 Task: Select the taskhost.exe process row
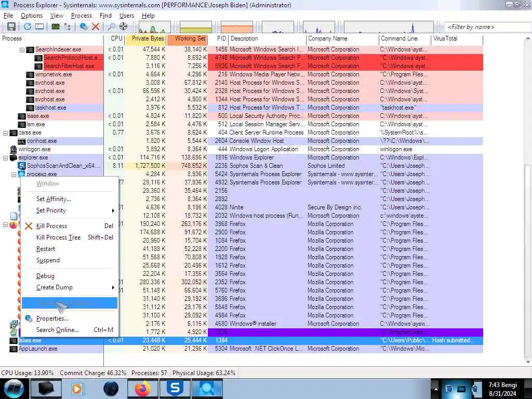click(241, 108)
